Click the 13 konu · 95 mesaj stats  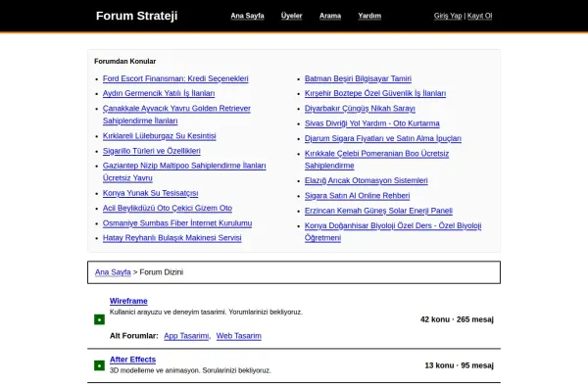tap(459, 365)
